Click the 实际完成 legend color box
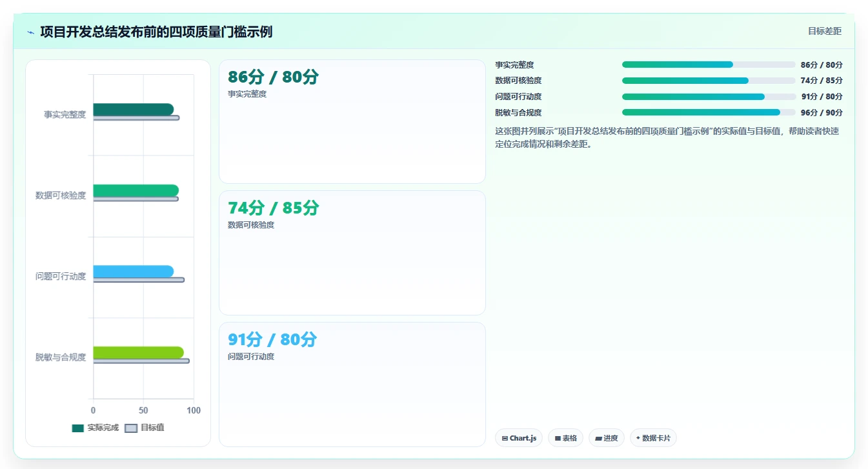This screenshot has width=868, height=469. [x=78, y=428]
